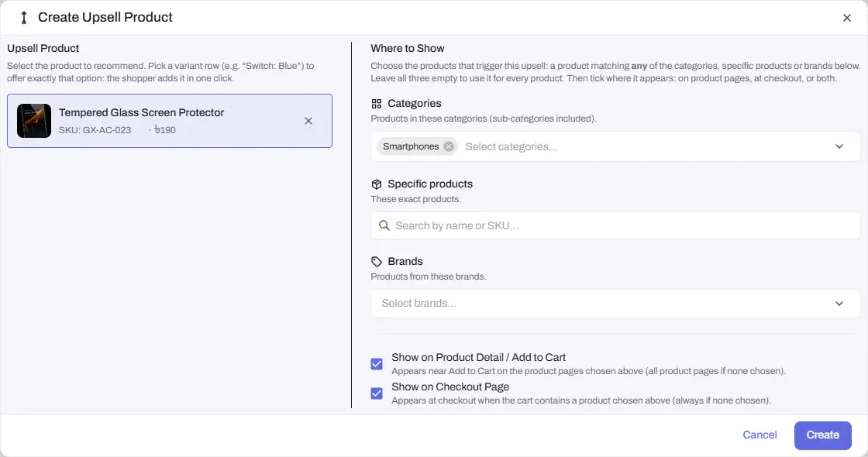Remove the Smartphones category chip

coord(449,146)
